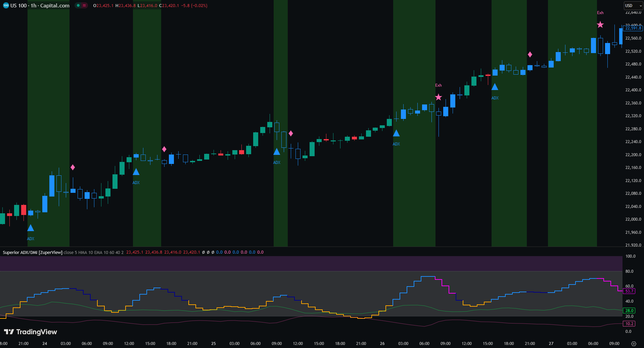Image resolution: width=644 pixels, height=348 pixels.
Task: Click the pink 10.2 indicator value label
Action: [x=629, y=324]
